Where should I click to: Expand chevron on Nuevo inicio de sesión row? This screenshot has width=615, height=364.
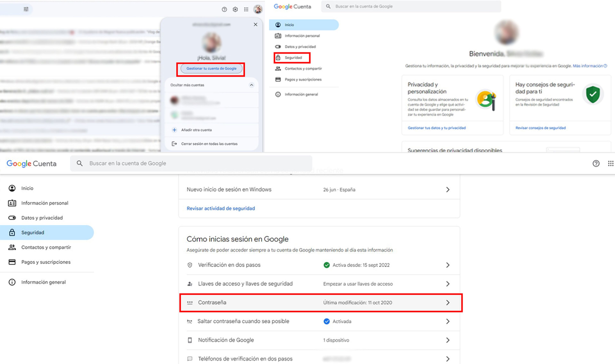coord(448,190)
